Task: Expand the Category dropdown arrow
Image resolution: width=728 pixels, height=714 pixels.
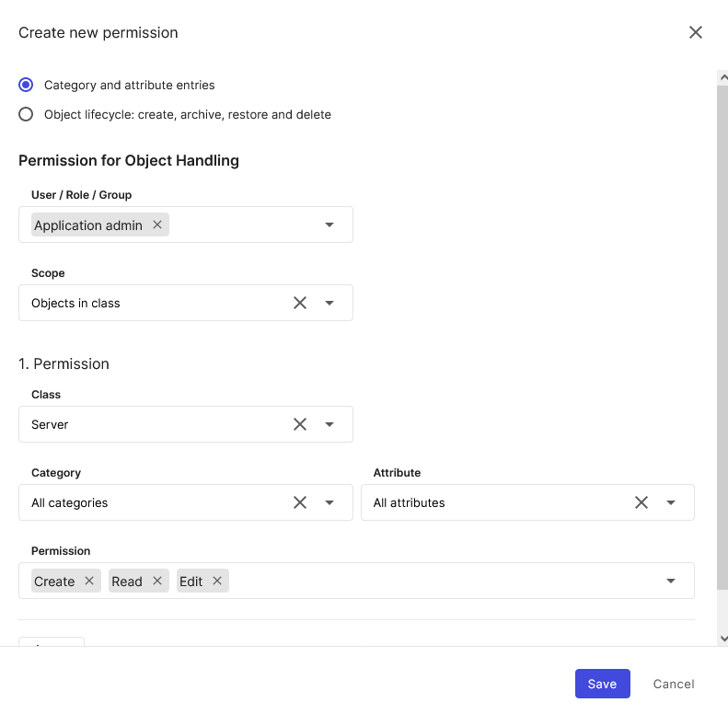Action: click(x=329, y=502)
